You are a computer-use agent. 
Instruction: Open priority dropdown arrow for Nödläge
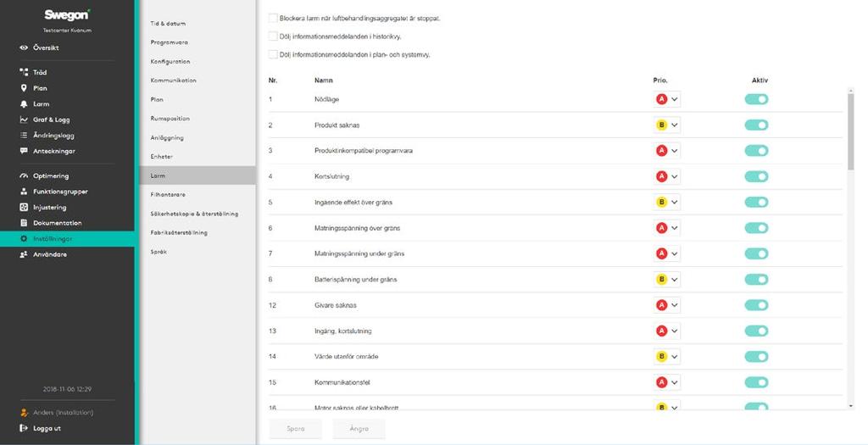674,99
